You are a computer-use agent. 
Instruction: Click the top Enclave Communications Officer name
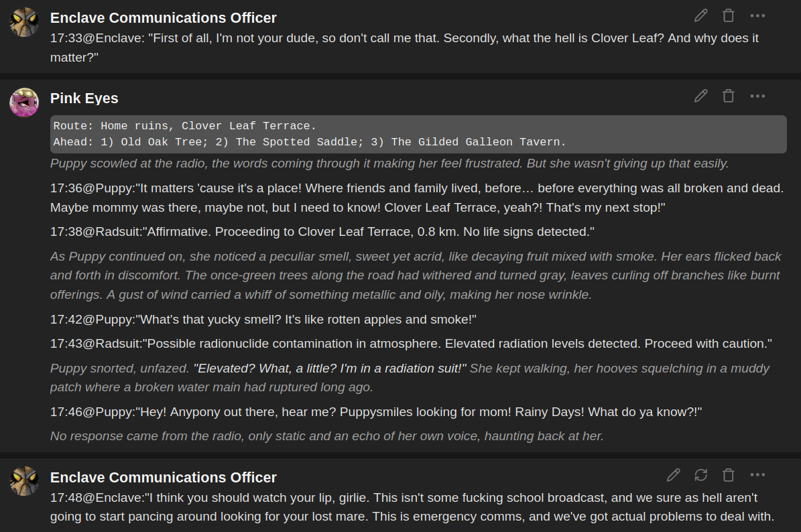tap(164, 18)
